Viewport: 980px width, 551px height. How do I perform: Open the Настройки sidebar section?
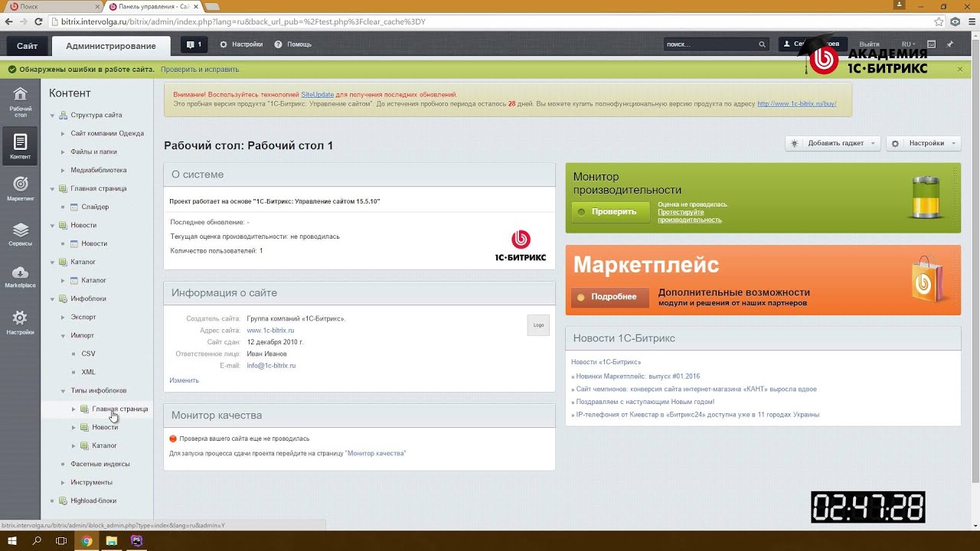point(20,322)
